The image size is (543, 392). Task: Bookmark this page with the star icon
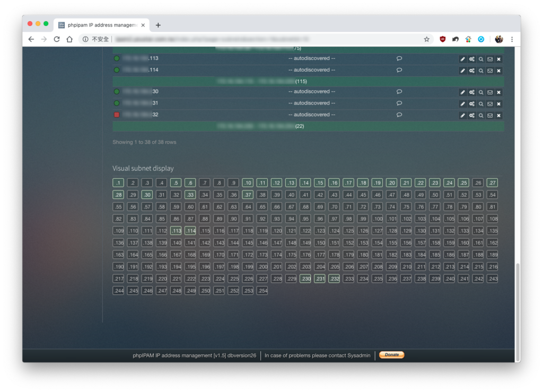click(x=427, y=39)
